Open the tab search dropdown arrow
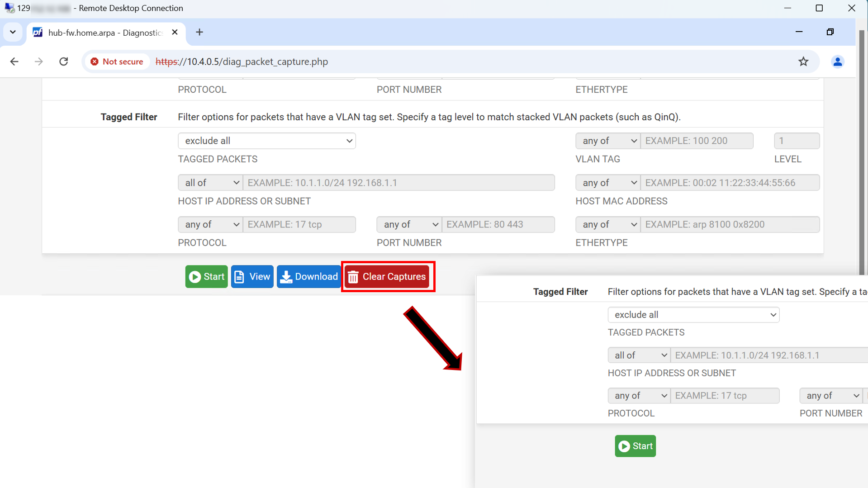The image size is (868, 488). click(x=13, y=32)
